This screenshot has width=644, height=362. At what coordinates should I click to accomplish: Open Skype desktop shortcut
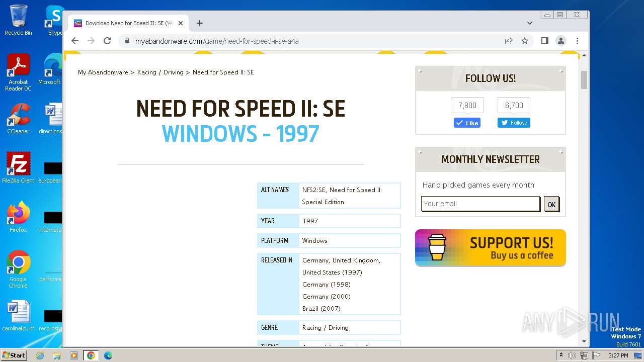click(54, 20)
